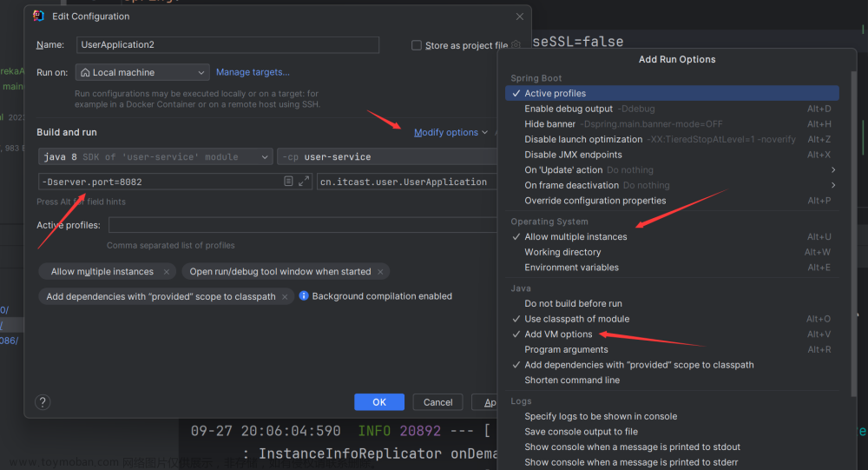
Task: Open the java 8 SDK dropdown
Action: 155,157
